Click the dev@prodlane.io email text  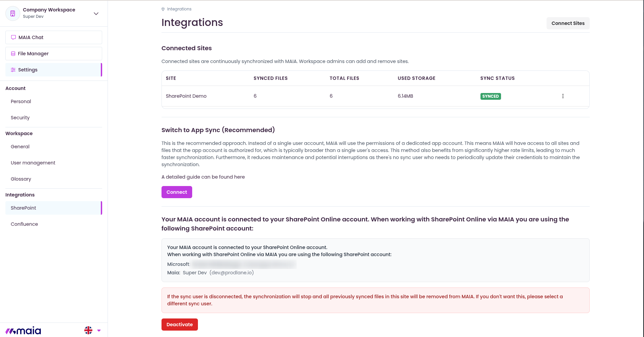(232, 273)
